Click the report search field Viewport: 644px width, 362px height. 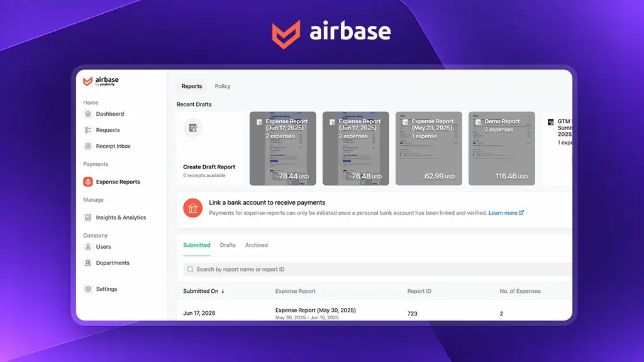[x=378, y=269]
